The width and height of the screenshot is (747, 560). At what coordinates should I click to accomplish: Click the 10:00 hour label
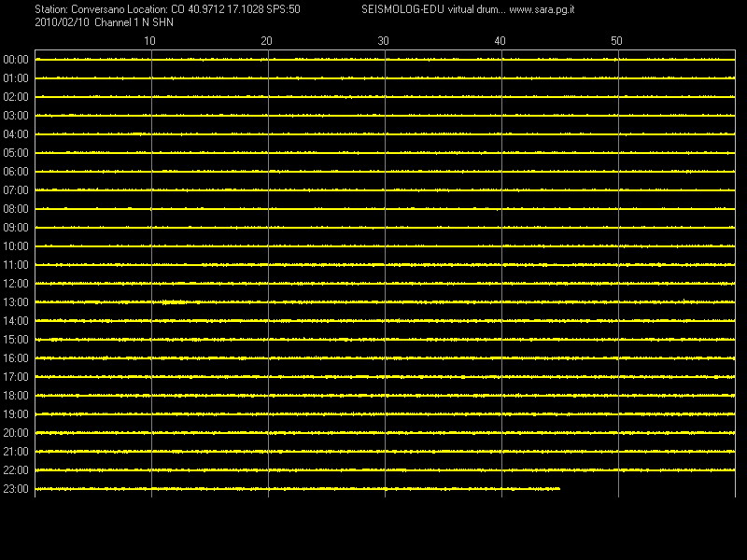[x=16, y=246]
